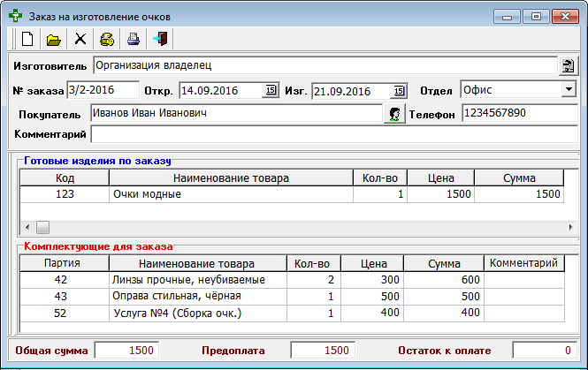
Task: Click the Покупатель name field
Action: [x=237, y=113]
